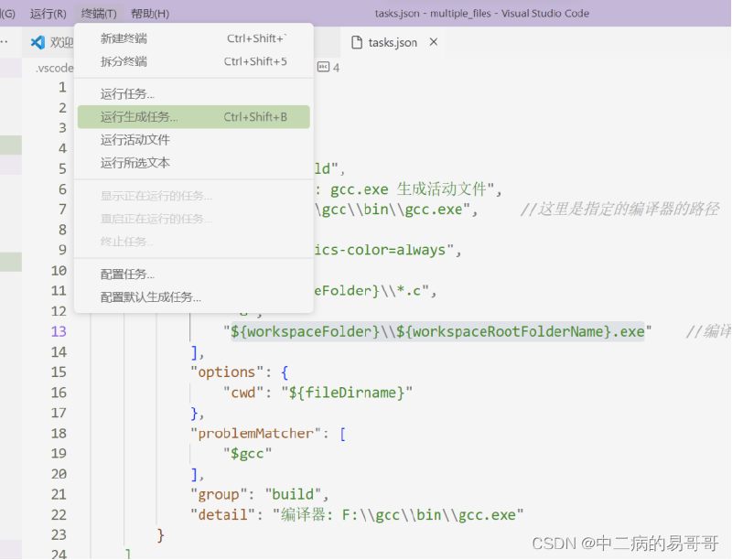
Task: Click the "${fileDirname}" value
Action: point(347,393)
